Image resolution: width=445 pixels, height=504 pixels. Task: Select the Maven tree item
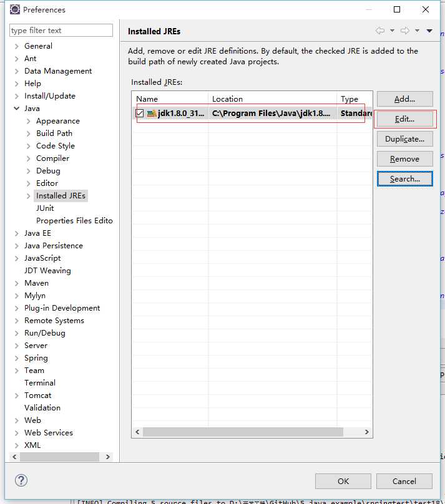[37, 283]
